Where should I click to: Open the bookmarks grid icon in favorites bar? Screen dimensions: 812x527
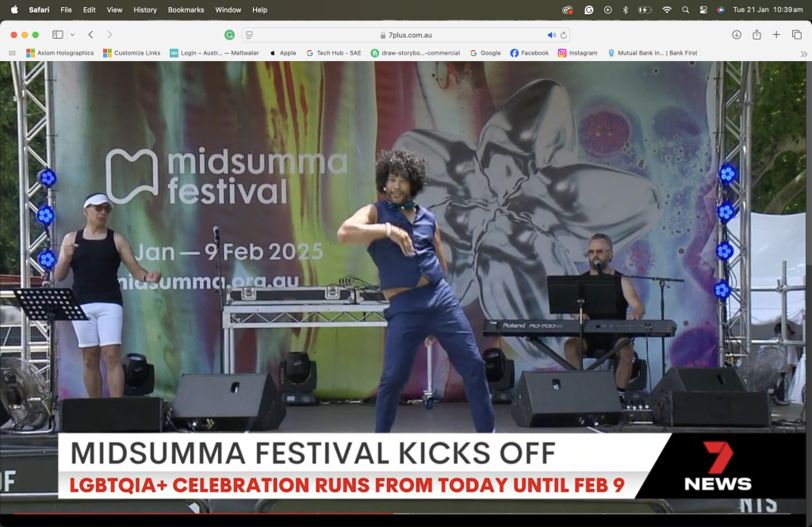coord(12,53)
